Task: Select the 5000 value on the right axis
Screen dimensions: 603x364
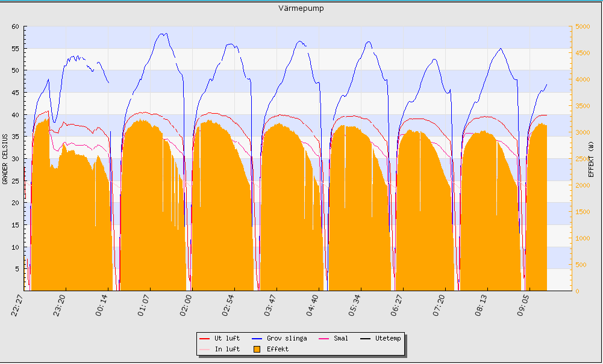Action: click(583, 26)
